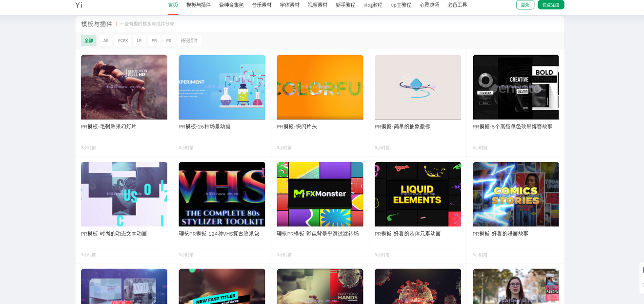Open PR模板-简单的抽象徽标 title link
This screenshot has width=644, height=304.
tap(402, 126)
